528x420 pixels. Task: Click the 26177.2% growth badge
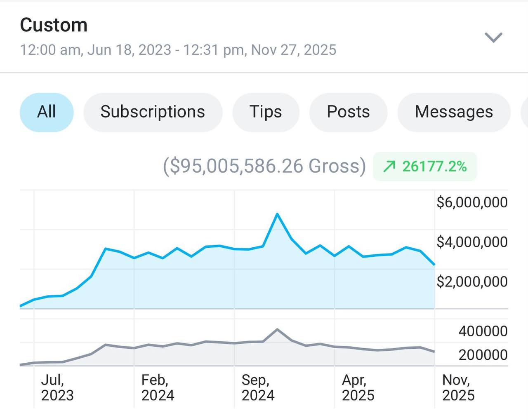pos(424,167)
